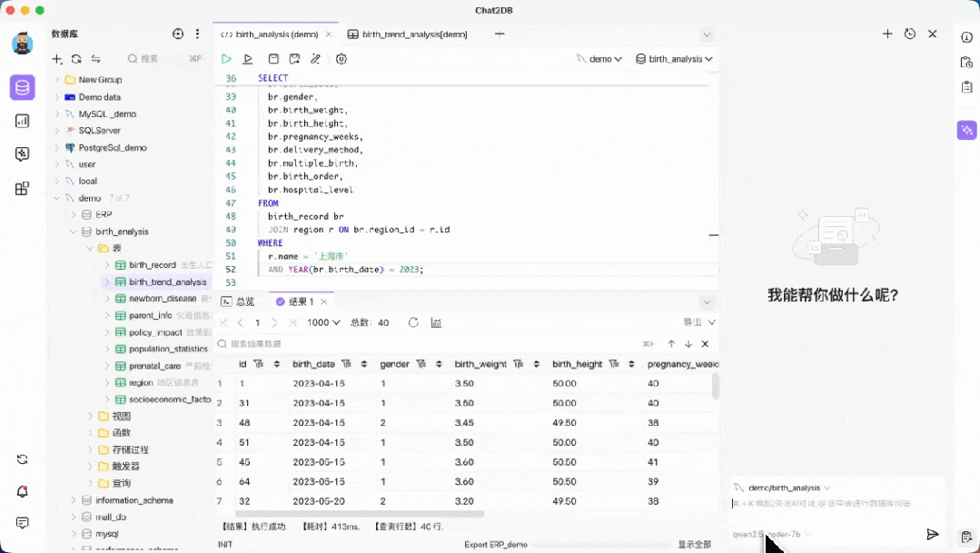The height and width of the screenshot is (553, 980).
Task: Sort the id column
Action: [x=276, y=363]
